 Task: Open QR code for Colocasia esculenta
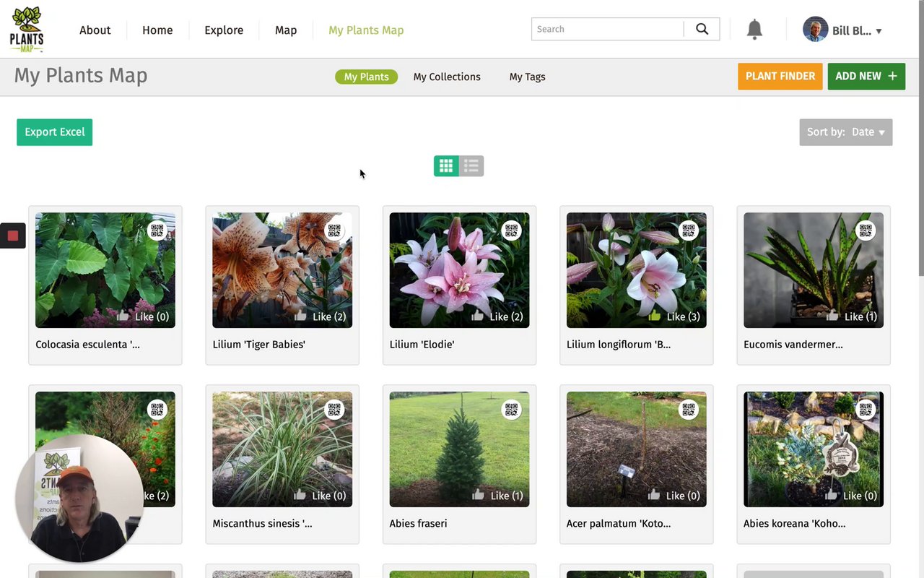click(x=157, y=230)
